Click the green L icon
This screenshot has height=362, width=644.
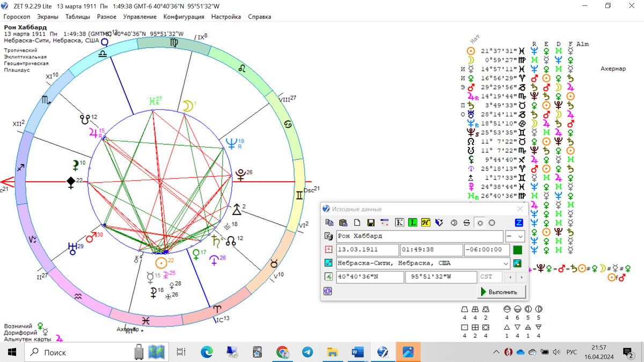click(x=413, y=223)
